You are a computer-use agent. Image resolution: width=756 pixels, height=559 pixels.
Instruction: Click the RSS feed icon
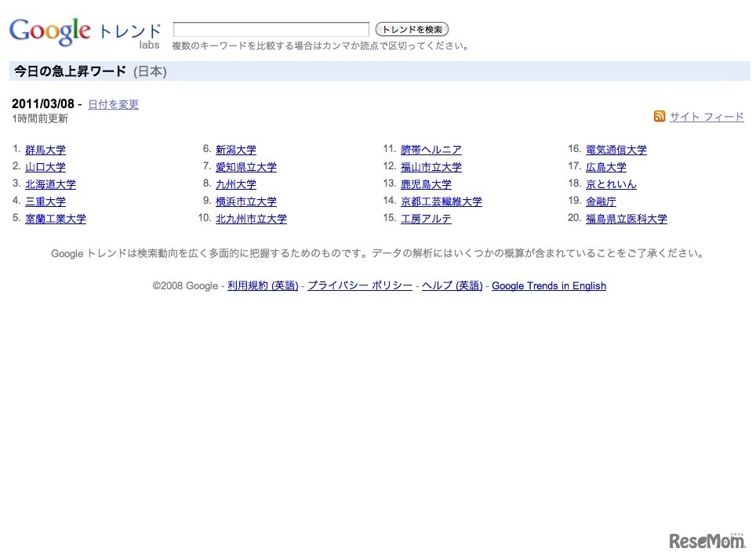(660, 116)
